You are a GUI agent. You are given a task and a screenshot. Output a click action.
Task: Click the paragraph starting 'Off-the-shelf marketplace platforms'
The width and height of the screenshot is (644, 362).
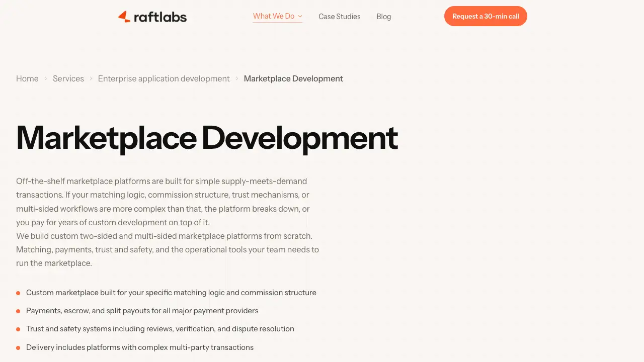tap(163, 202)
